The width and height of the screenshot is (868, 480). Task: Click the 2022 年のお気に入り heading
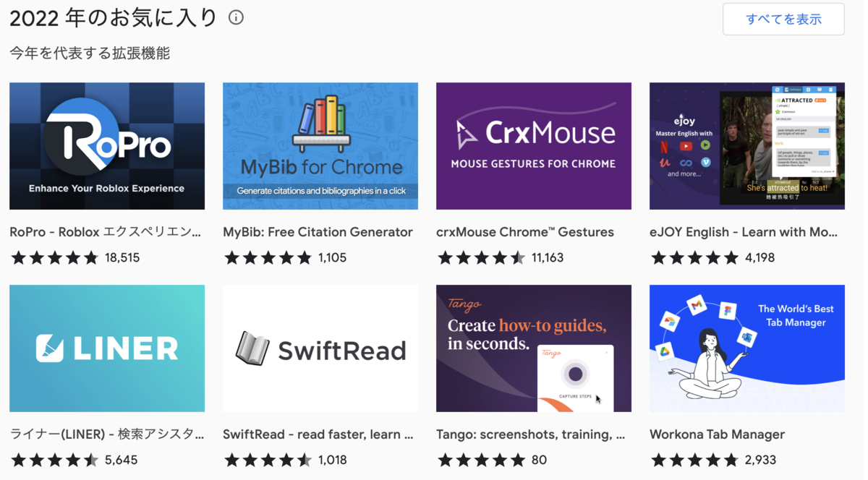tap(114, 17)
